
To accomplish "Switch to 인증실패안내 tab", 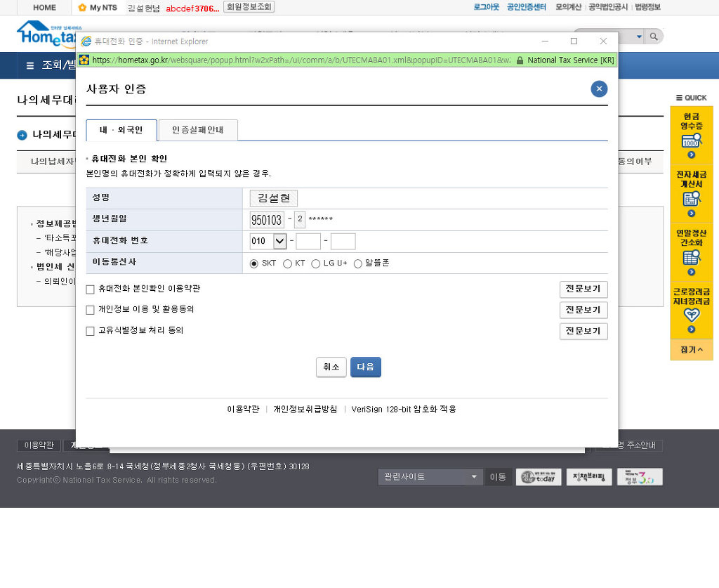I will click(198, 130).
